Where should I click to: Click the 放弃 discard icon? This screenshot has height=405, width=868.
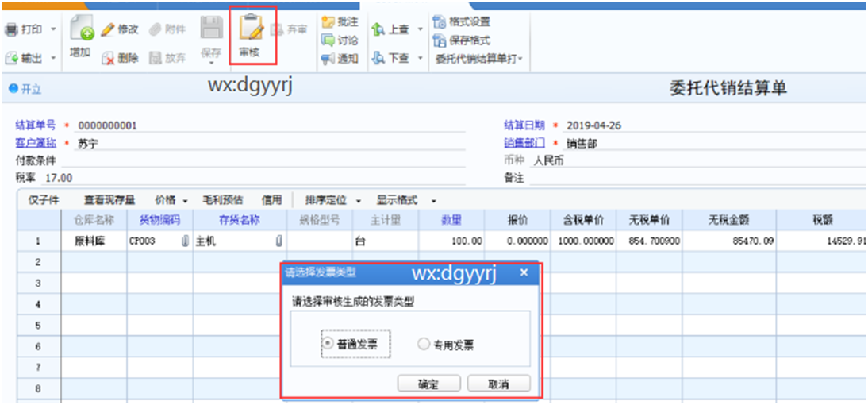point(156,58)
